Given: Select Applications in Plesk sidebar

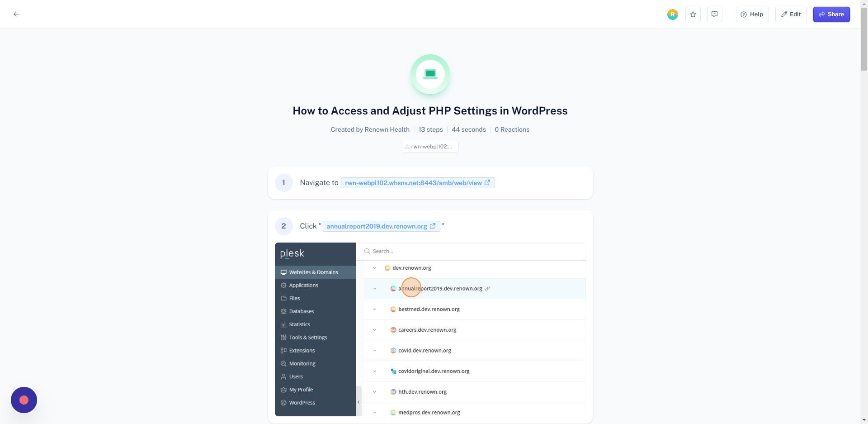Looking at the screenshot, I should (315, 286).
